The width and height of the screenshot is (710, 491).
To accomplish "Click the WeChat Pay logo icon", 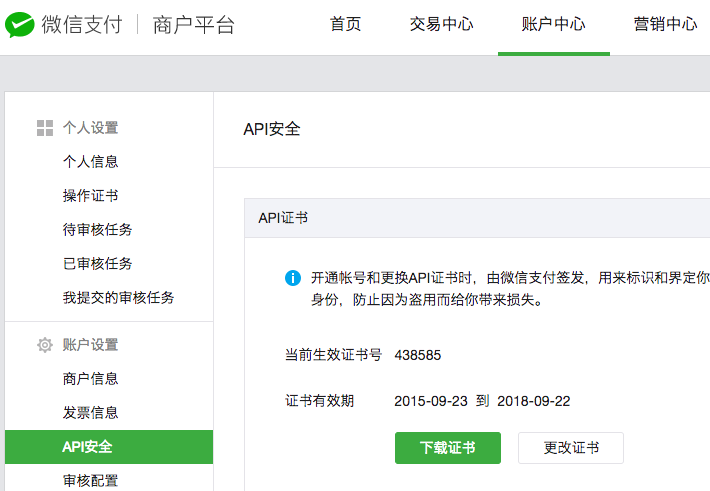I will point(20,25).
